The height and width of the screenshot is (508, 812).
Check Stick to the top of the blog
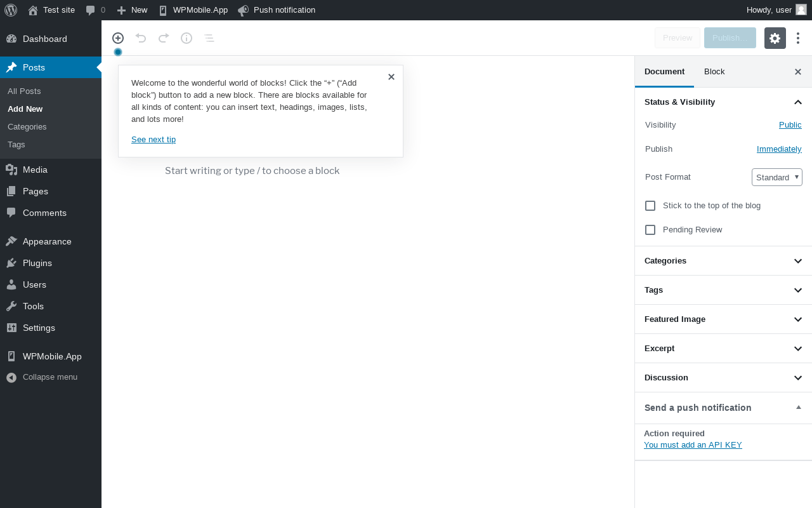(650, 206)
